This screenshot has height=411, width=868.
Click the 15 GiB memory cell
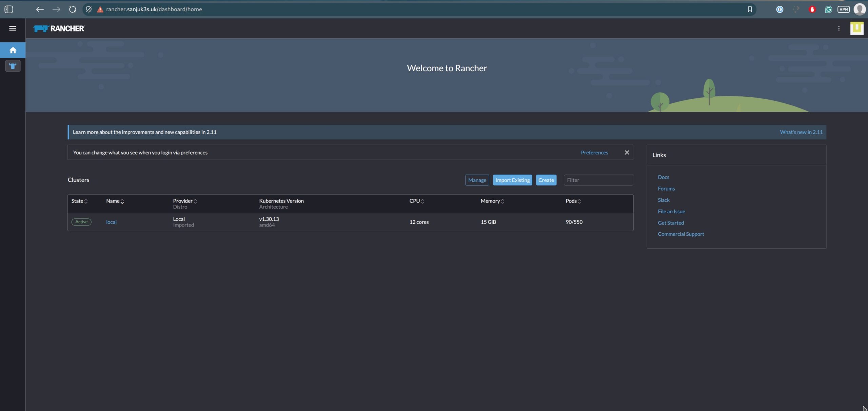488,222
